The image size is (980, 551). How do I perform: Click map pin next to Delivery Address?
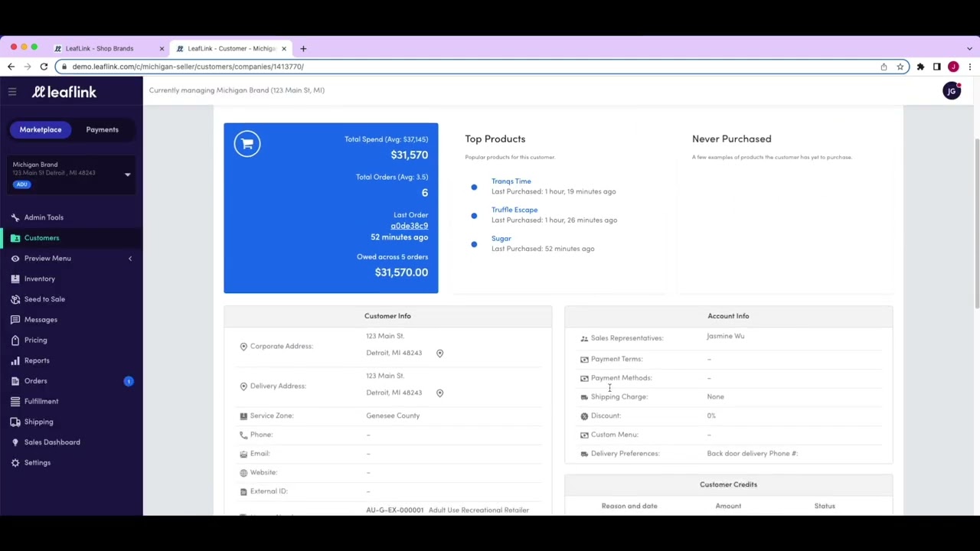[x=439, y=393]
